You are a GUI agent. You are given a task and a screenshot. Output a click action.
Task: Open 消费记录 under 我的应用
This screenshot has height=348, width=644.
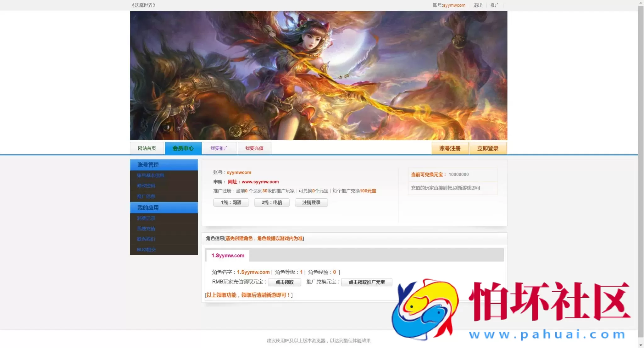(146, 218)
